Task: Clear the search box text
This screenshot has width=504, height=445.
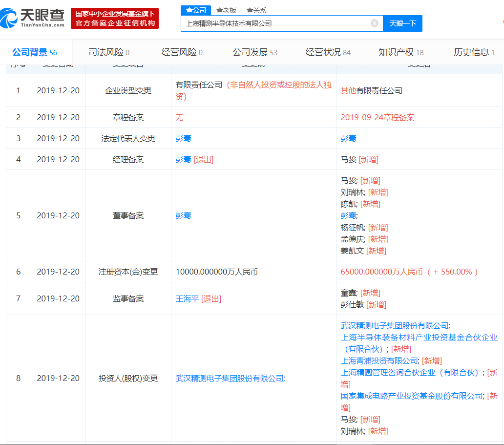Action: pyautogui.click(x=375, y=23)
